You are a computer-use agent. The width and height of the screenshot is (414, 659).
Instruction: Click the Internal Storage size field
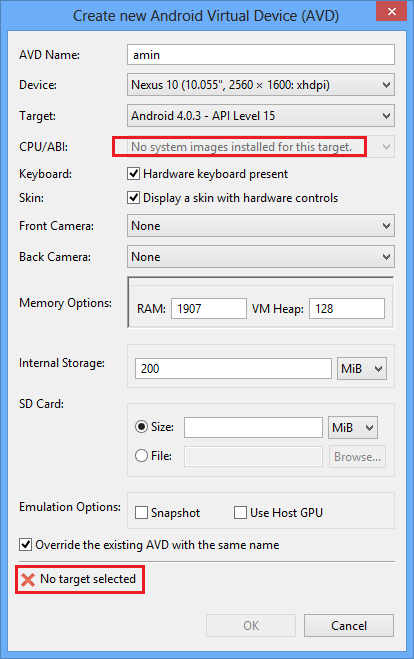click(233, 369)
